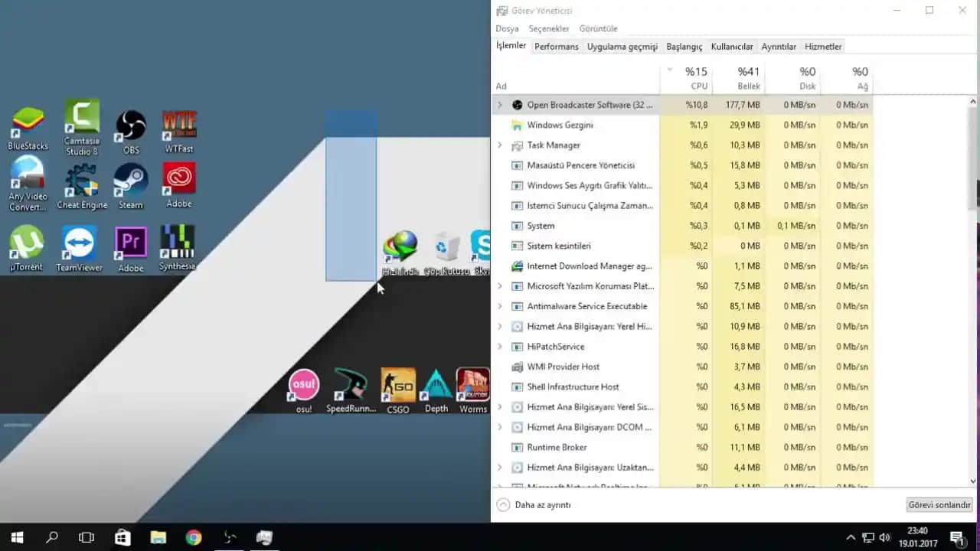Viewport: 980px width, 551px height.
Task: Collapse details using Daha az ayrıntı chevron
Action: 504,504
